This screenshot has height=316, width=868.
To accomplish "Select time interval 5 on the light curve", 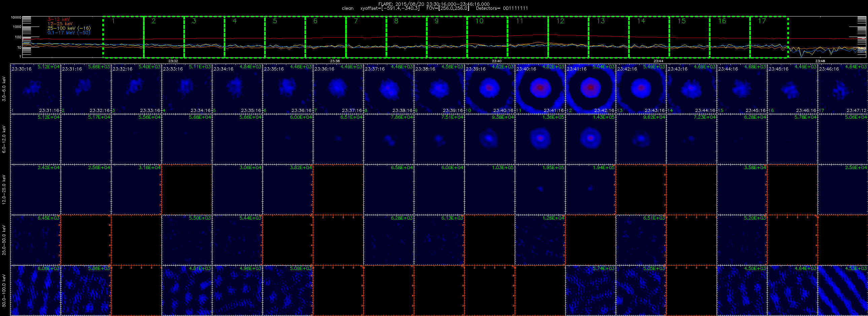I will pyautogui.click(x=285, y=37).
